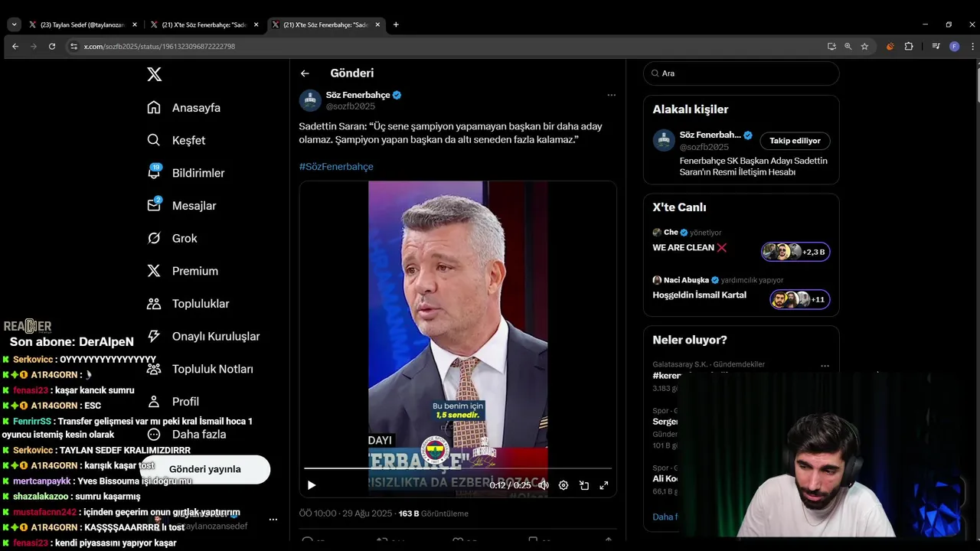This screenshot has width=980, height=551.
Task: Mute the video volume
Action: pos(543,485)
